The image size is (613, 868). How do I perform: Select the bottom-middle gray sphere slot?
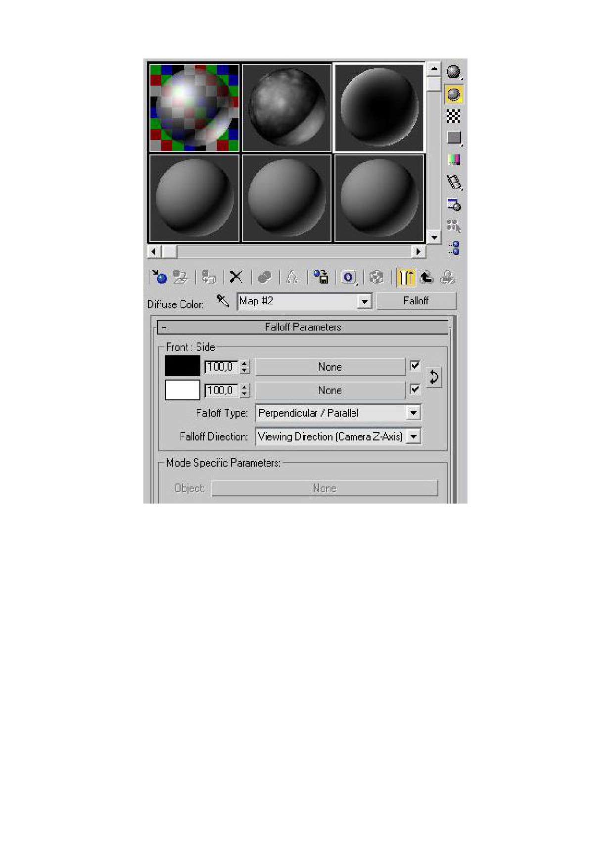pyautogui.click(x=286, y=198)
